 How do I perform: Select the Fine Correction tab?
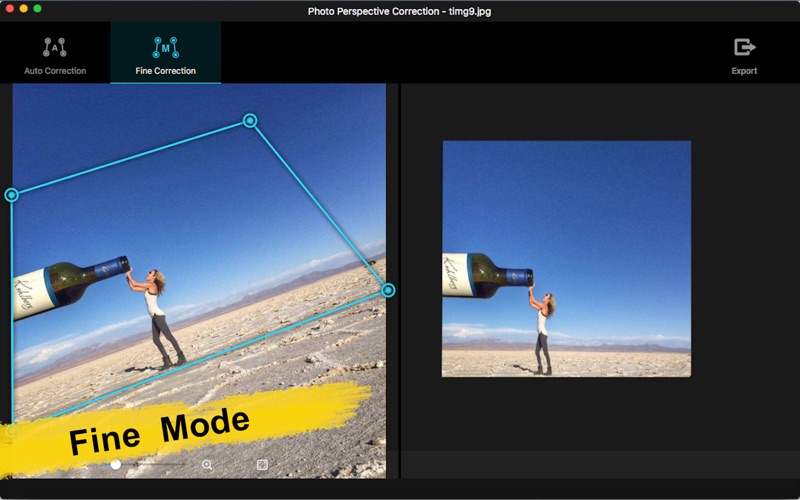[165, 55]
